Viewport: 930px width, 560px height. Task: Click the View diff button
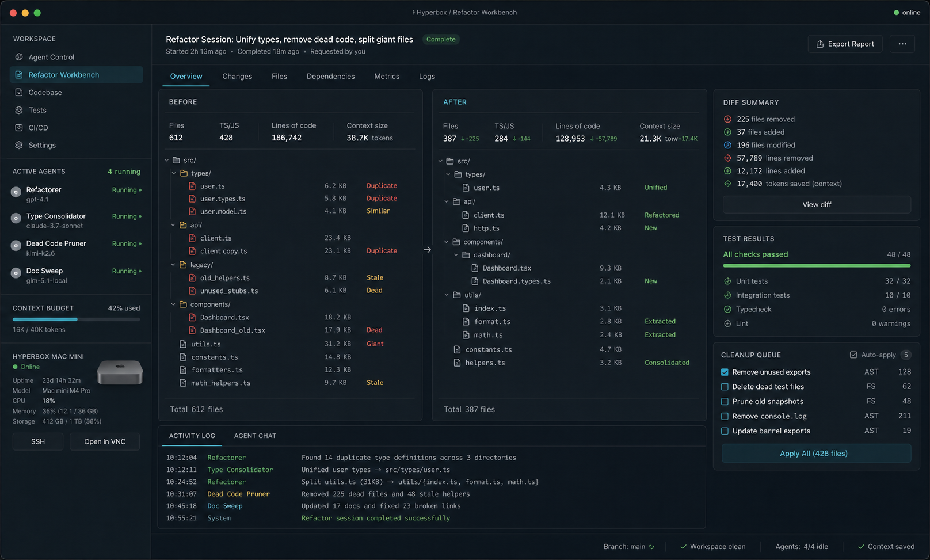817,204
